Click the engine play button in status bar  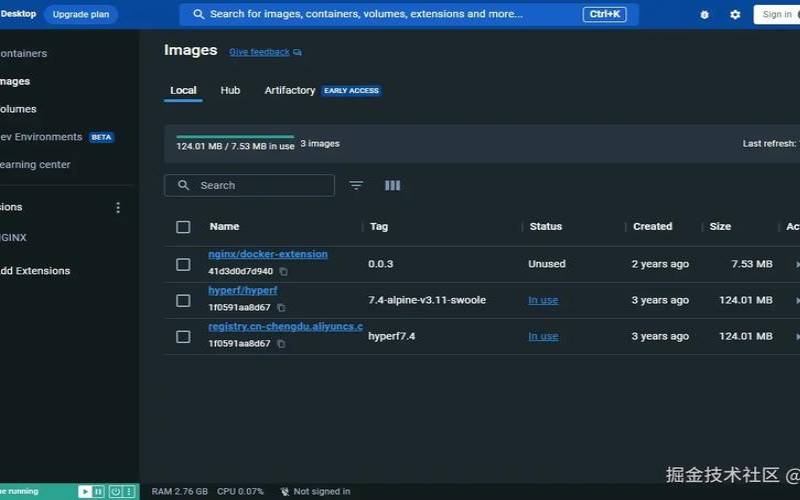point(85,491)
